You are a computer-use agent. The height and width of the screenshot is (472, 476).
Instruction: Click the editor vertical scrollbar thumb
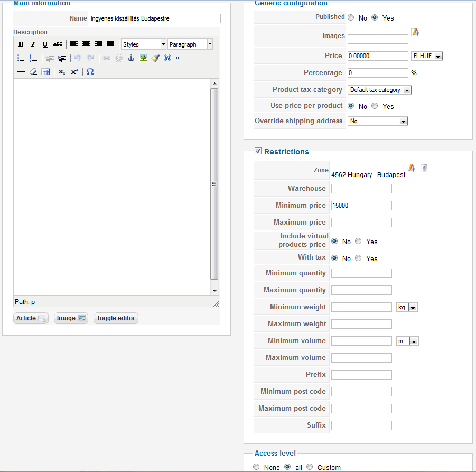pyautogui.click(x=214, y=184)
